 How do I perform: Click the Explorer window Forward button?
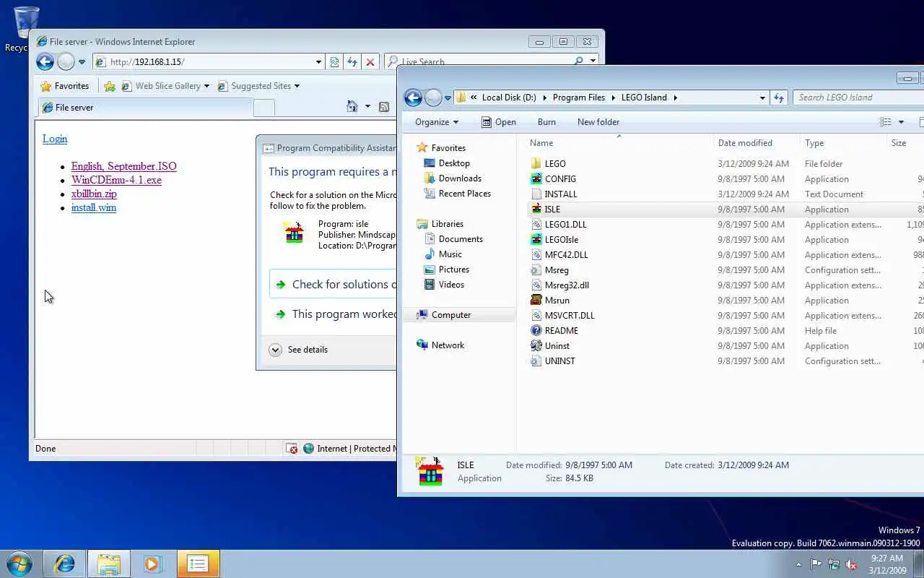coord(433,98)
